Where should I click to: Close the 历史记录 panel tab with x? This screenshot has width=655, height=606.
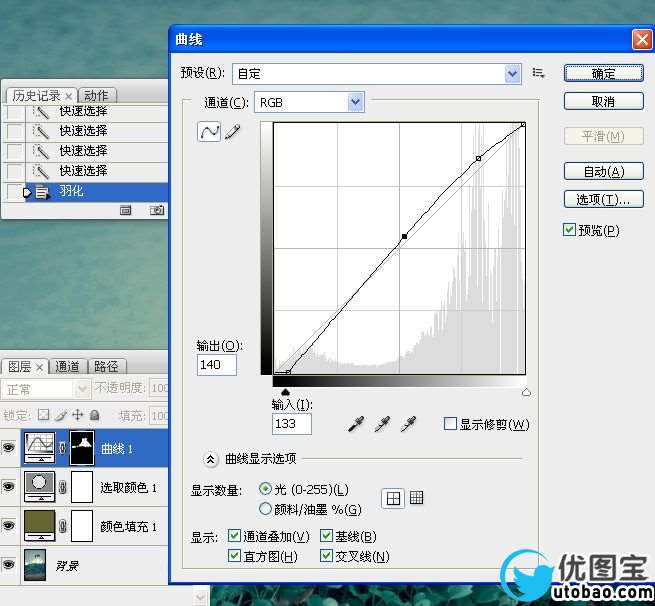[69, 96]
